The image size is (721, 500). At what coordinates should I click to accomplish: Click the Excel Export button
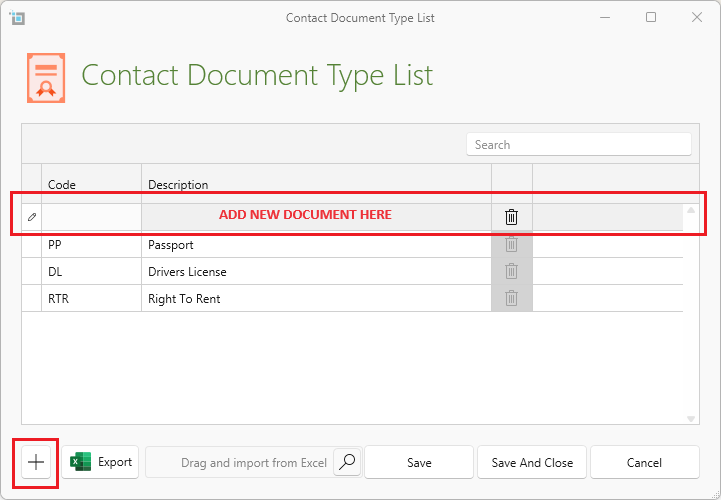point(101,462)
